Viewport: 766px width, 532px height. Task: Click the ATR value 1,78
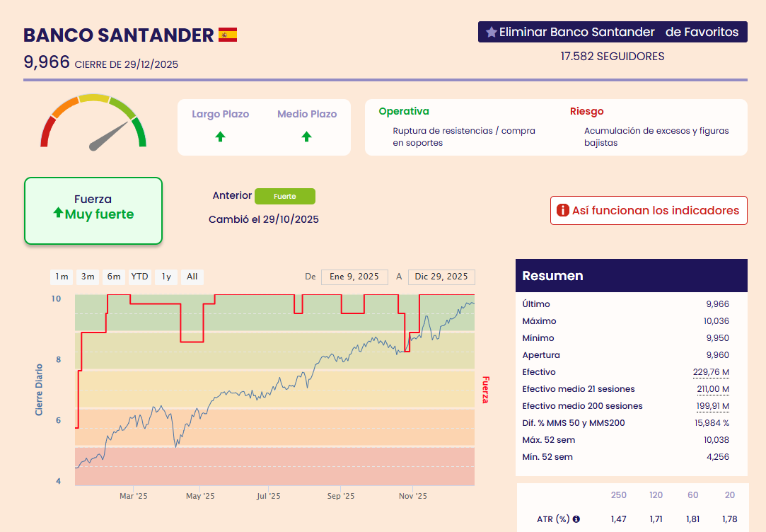[730, 519]
